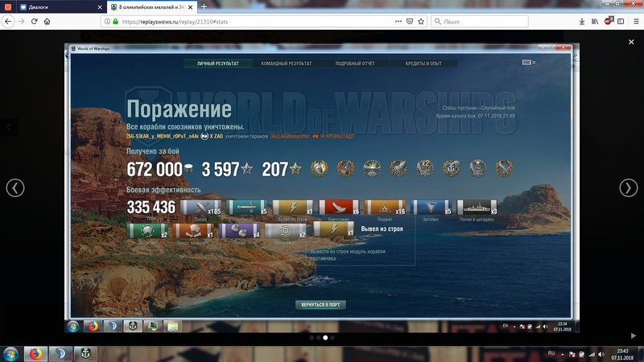Click the yellow lightning ribbon beside Вывел из строя
Viewport: 644px width, 362px height.
(x=333, y=228)
